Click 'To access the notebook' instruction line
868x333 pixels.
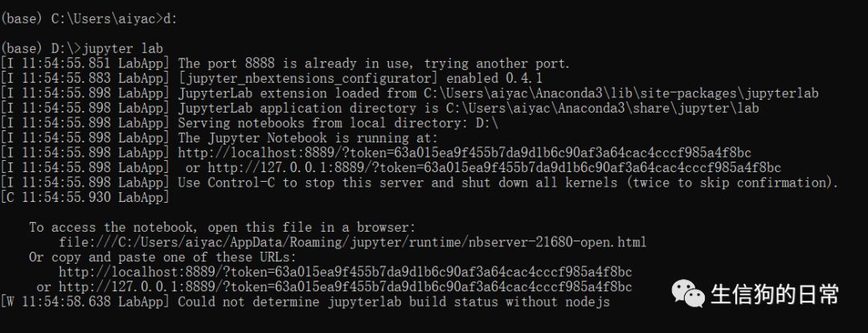coord(222,227)
